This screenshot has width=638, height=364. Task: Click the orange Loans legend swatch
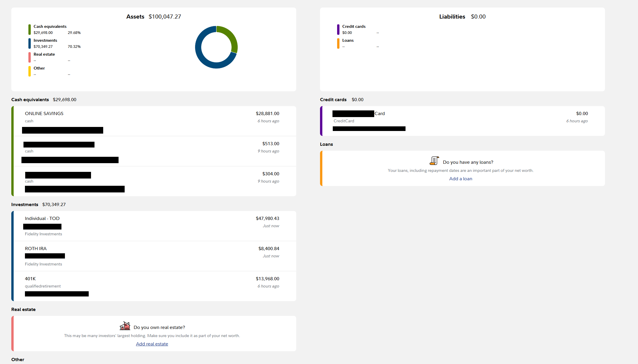click(338, 43)
